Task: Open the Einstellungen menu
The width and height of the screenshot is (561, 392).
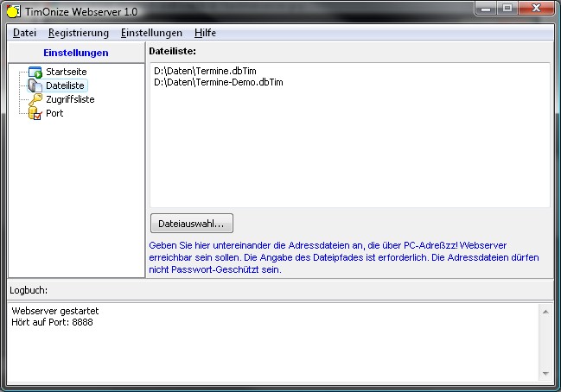Action: tap(151, 33)
